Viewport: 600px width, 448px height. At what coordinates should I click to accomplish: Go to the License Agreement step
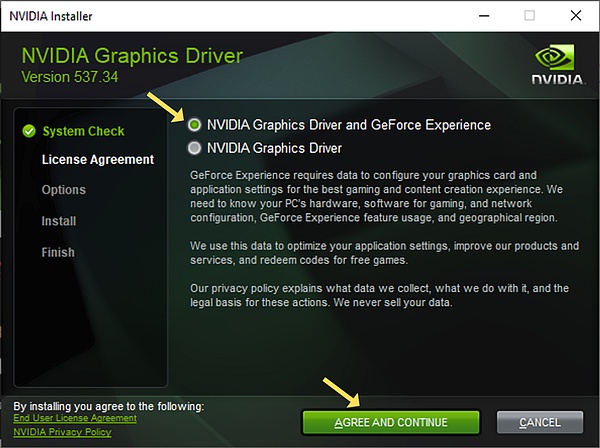pos(97,159)
